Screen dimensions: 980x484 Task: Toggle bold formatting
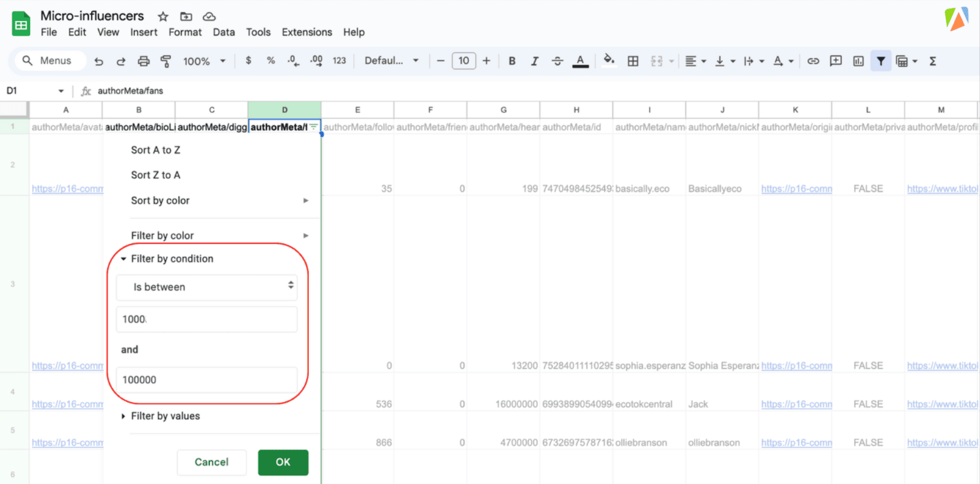tap(512, 61)
